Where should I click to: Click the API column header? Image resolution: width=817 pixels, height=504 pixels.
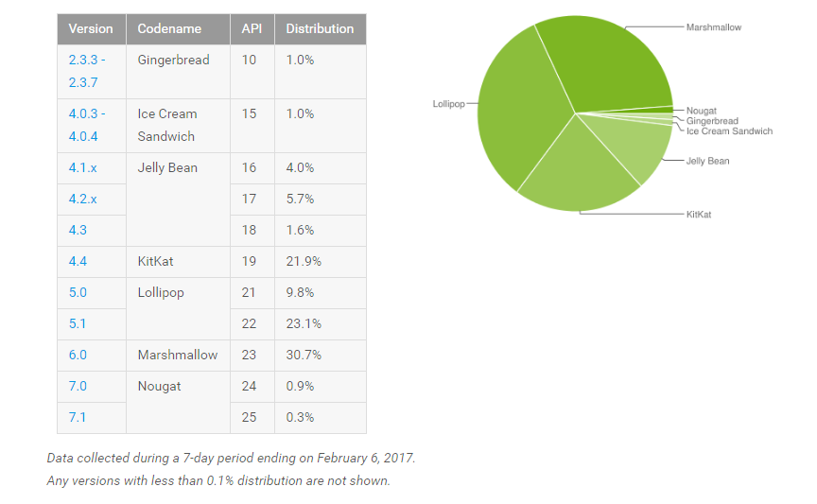click(252, 28)
